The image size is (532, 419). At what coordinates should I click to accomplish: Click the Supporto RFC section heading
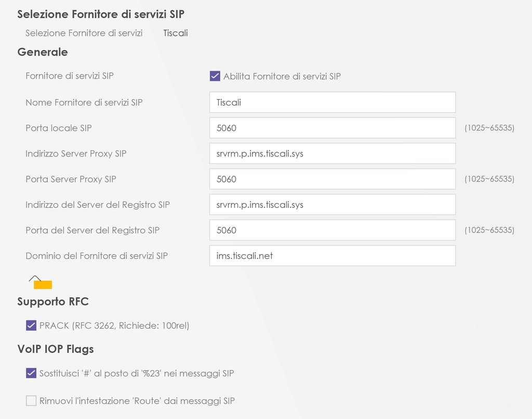(53, 302)
